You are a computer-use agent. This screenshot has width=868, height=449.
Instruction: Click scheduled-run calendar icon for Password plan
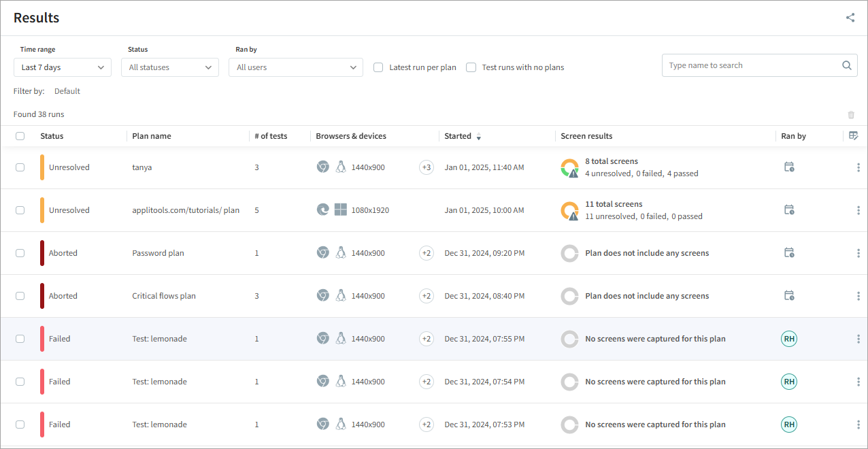(789, 253)
